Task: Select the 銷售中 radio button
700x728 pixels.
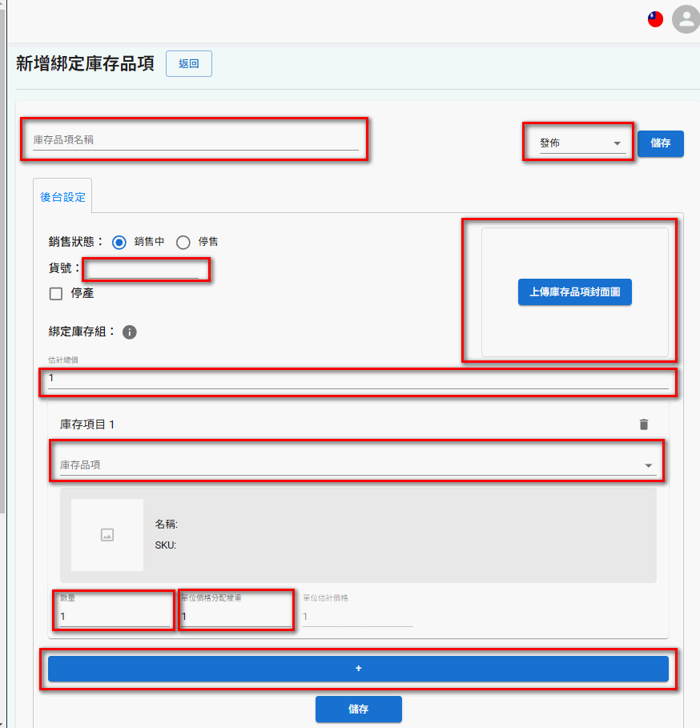Action: pyautogui.click(x=119, y=242)
